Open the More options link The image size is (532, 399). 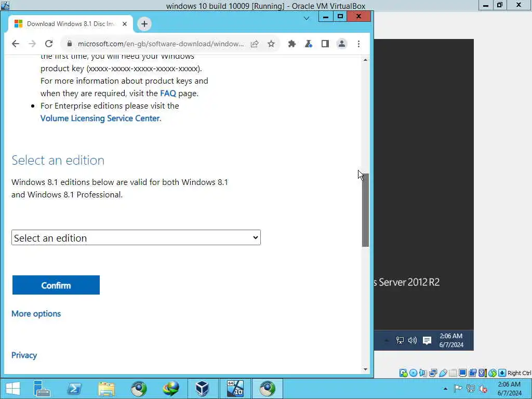[36, 313]
